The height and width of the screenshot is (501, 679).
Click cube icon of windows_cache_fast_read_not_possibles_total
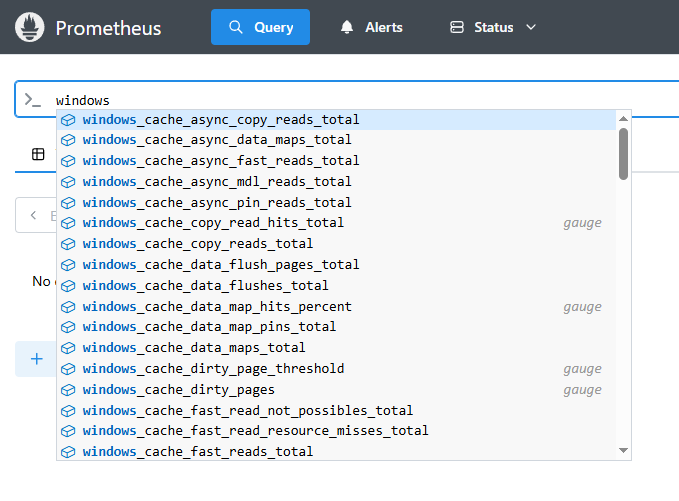point(68,410)
